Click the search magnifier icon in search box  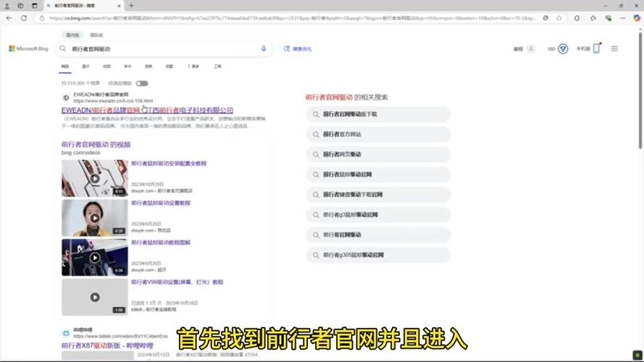63,49
